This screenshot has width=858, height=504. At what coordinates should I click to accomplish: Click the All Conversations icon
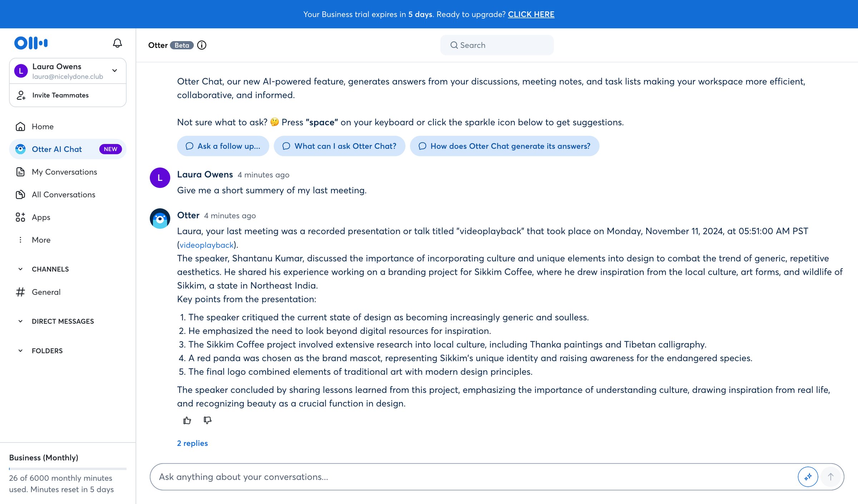20,194
